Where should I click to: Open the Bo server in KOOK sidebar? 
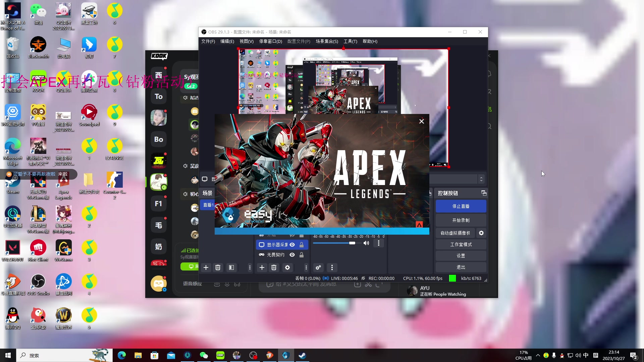tap(159, 139)
